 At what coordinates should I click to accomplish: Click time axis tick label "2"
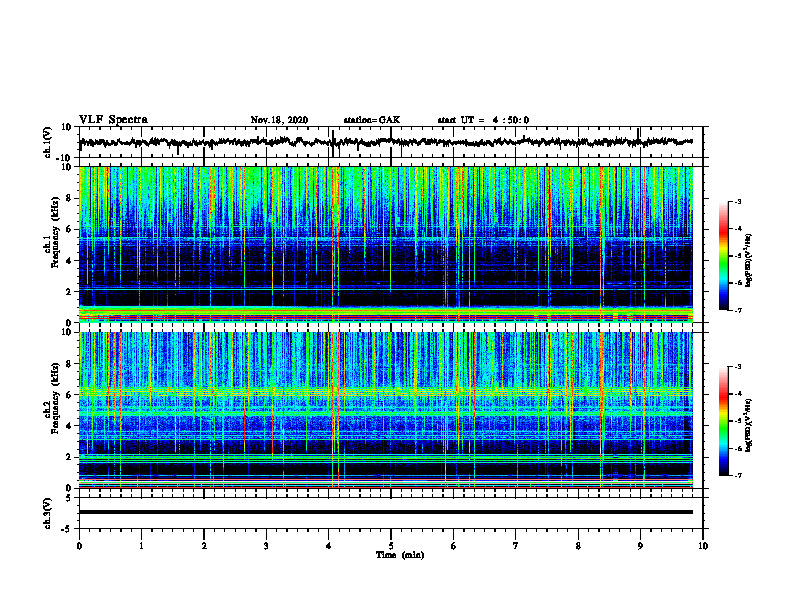click(204, 546)
